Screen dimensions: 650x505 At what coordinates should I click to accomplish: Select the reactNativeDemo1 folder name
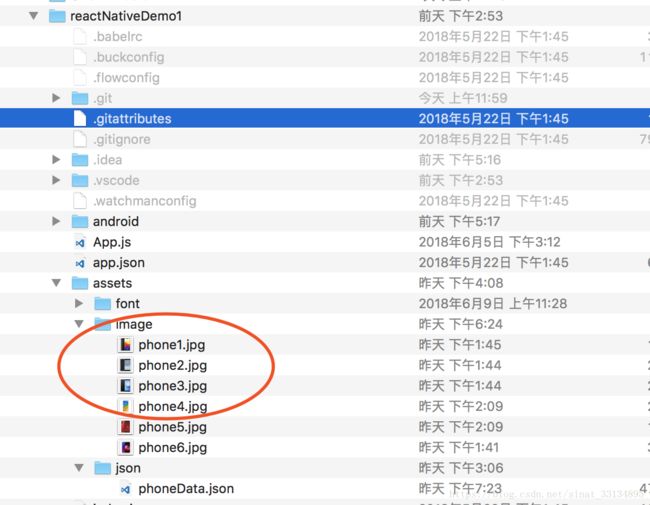tap(126, 16)
